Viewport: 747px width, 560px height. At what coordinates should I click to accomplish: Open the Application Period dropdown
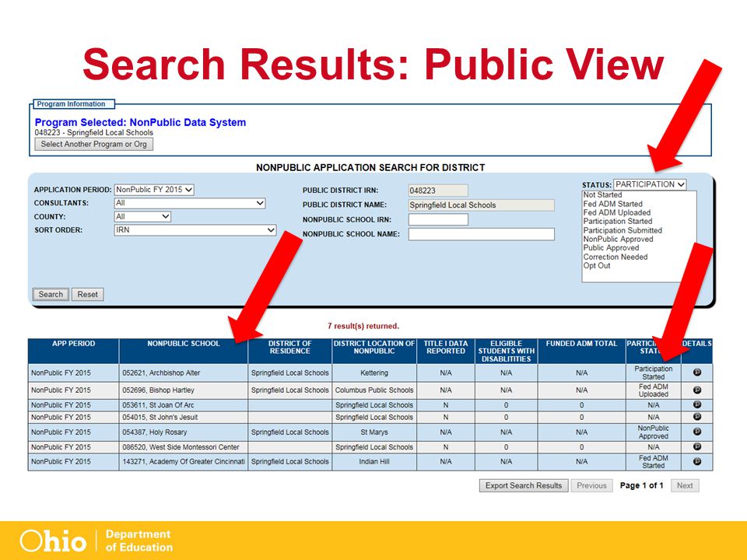154,190
